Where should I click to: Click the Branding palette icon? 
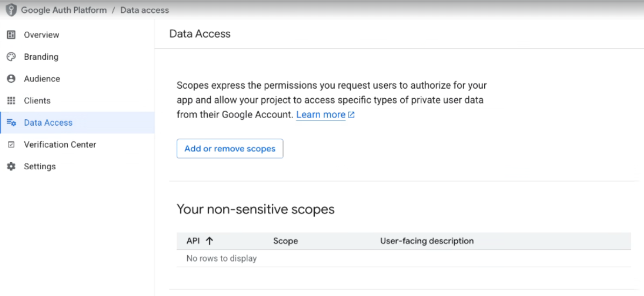(11, 57)
